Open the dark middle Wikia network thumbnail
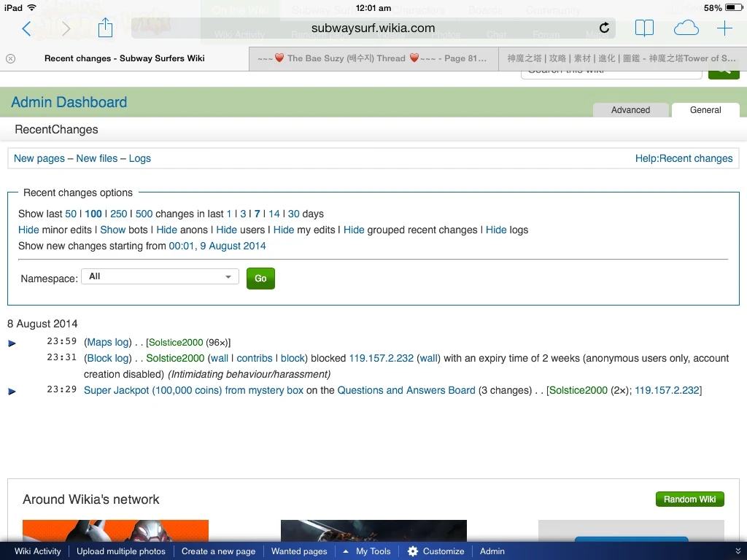 click(x=373, y=531)
